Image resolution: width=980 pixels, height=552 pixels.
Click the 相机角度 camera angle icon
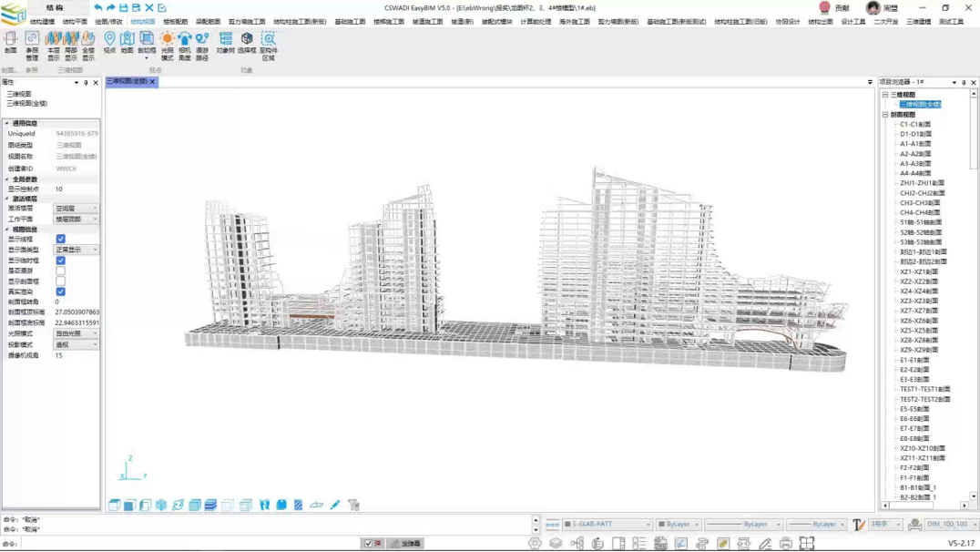(185, 39)
